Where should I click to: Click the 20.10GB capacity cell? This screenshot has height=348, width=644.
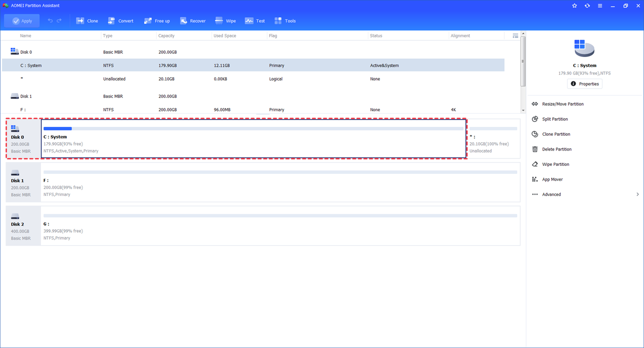pyautogui.click(x=167, y=79)
